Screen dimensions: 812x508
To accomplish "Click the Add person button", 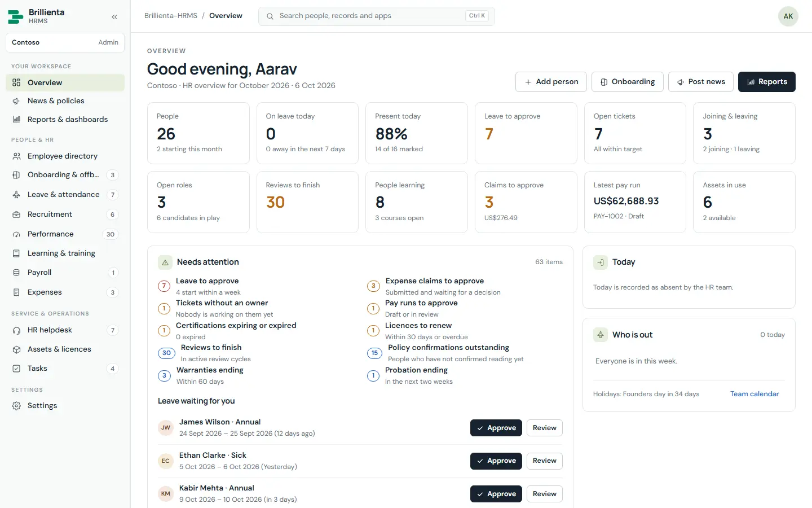I will (x=551, y=82).
